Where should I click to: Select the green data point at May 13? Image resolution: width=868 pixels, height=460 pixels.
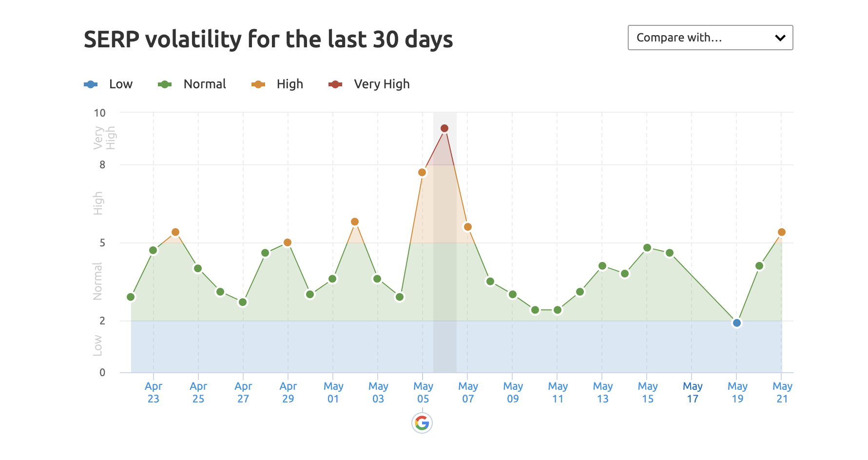(x=602, y=266)
